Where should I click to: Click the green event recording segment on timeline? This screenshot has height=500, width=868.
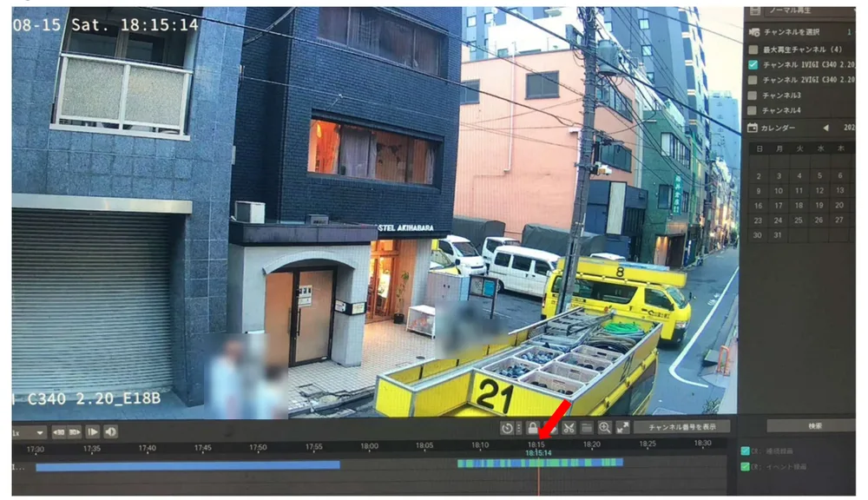(540, 463)
